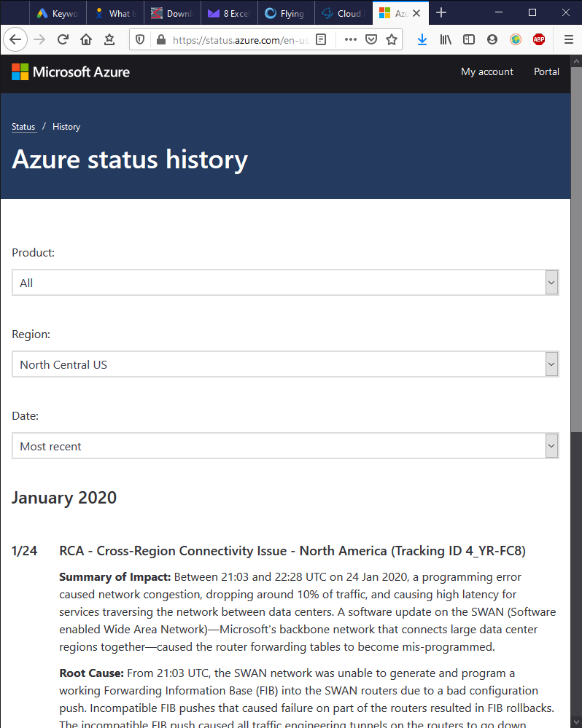The height and width of the screenshot is (728, 582).
Task: Switch to the 8 Excel browser tab
Action: pos(230,13)
